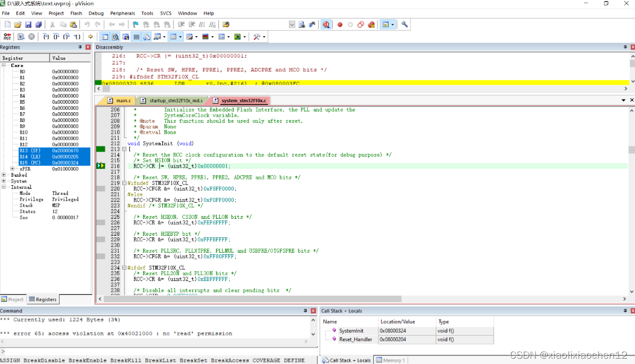Expand the xPSR register node
This screenshot has height=364, width=635.
[13, 169]
